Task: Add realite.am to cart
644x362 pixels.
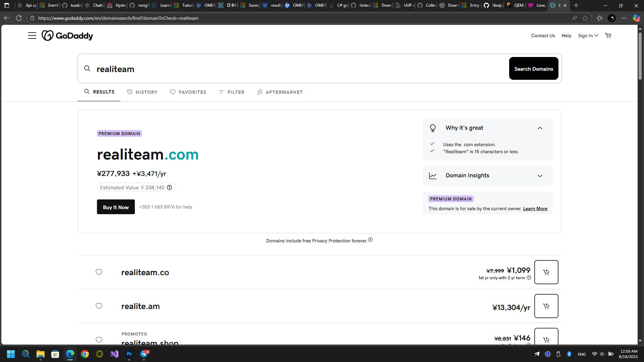Action: (546, 306)
